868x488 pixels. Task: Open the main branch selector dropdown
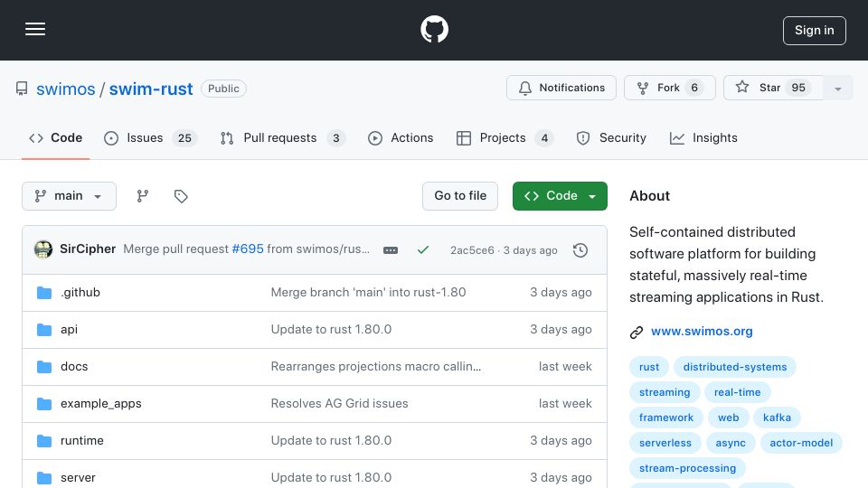(x=69, y=196)
